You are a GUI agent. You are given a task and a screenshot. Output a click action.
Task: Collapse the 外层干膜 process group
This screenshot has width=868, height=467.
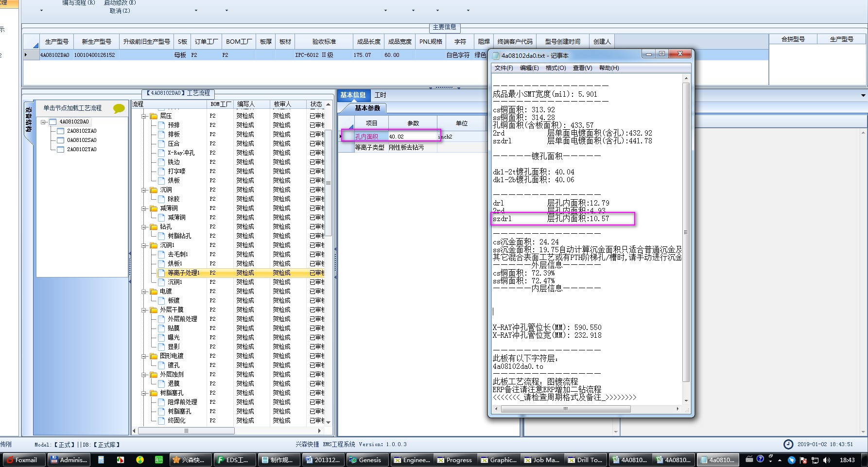(x=144, y=310)
